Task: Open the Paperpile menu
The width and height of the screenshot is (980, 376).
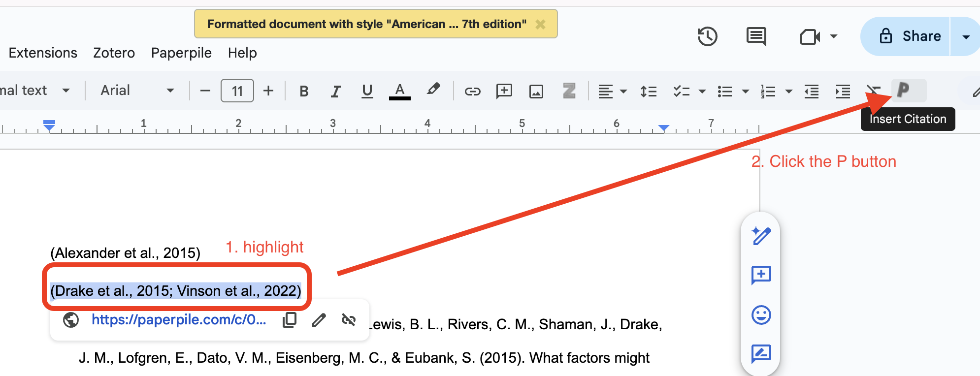Action: pyautogui.click(x=181, y=53)
